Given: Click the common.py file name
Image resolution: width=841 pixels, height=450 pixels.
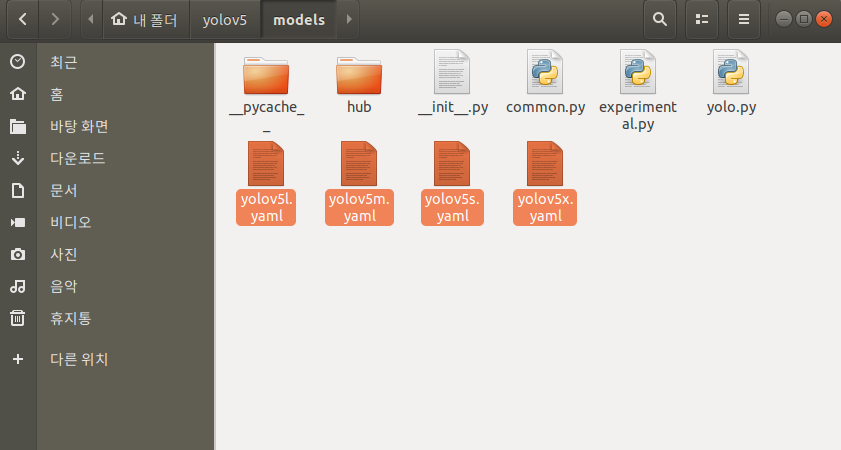Looking at the screenshot, I should click(x=545, y=107).
